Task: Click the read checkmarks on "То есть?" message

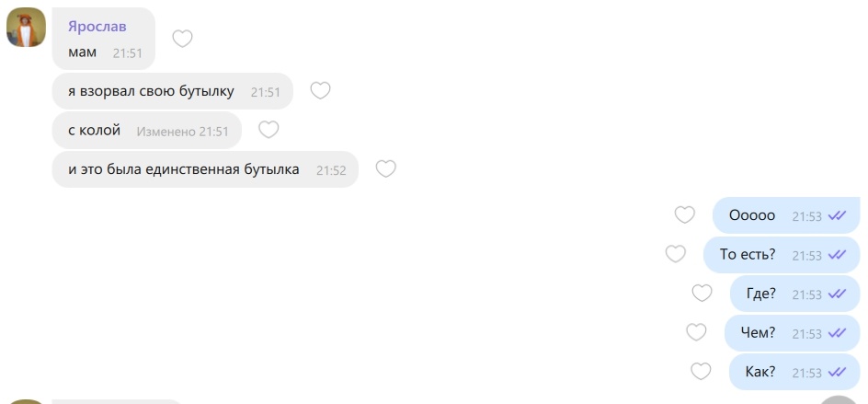Action: tap(837, 254)
